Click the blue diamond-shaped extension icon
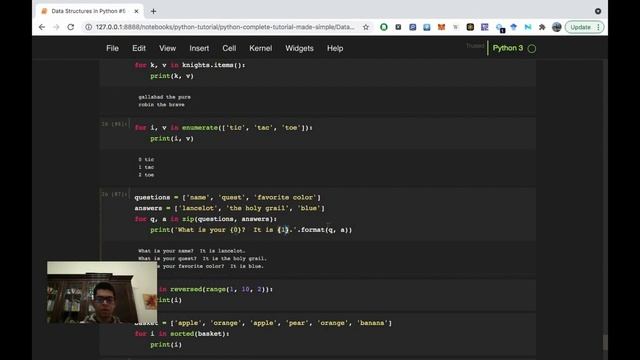Viewport: 640px width, 360px height. click(513, 27)
